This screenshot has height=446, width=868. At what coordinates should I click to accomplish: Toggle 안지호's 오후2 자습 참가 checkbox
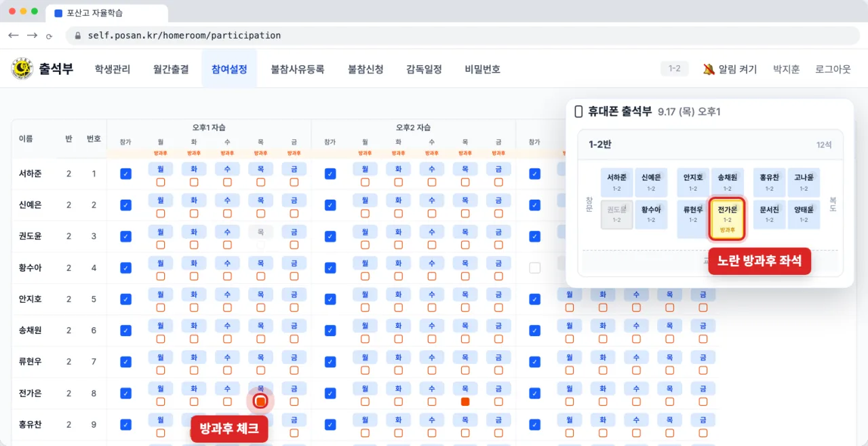pos(330,299)
